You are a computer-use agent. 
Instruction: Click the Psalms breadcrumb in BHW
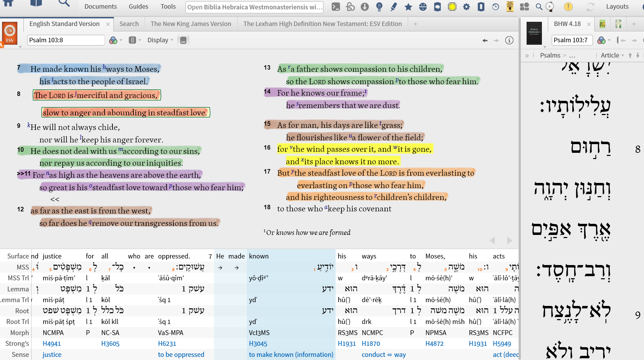click(x=550, y=55)
